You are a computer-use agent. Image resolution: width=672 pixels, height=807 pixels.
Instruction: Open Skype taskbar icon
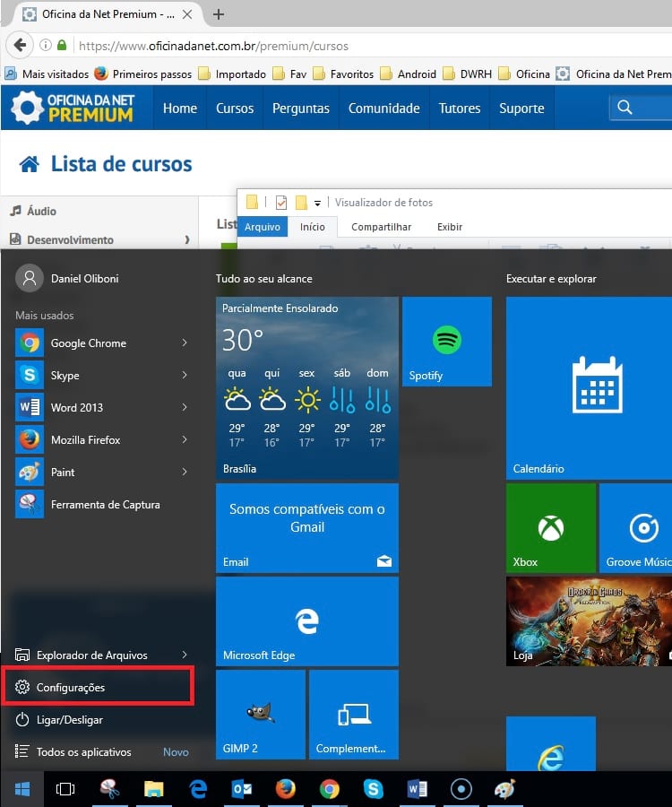click(x=374, y=788)
